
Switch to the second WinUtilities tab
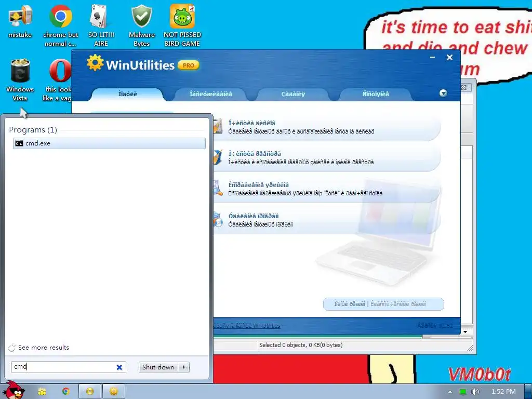[x=211, y=94]
